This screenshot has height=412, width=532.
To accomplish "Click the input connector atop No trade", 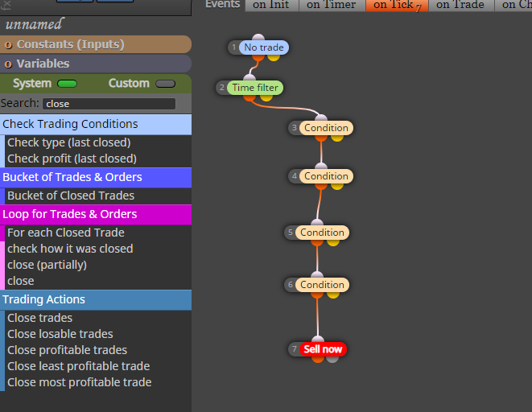I will pyautogui.click(x=258, y=37).
